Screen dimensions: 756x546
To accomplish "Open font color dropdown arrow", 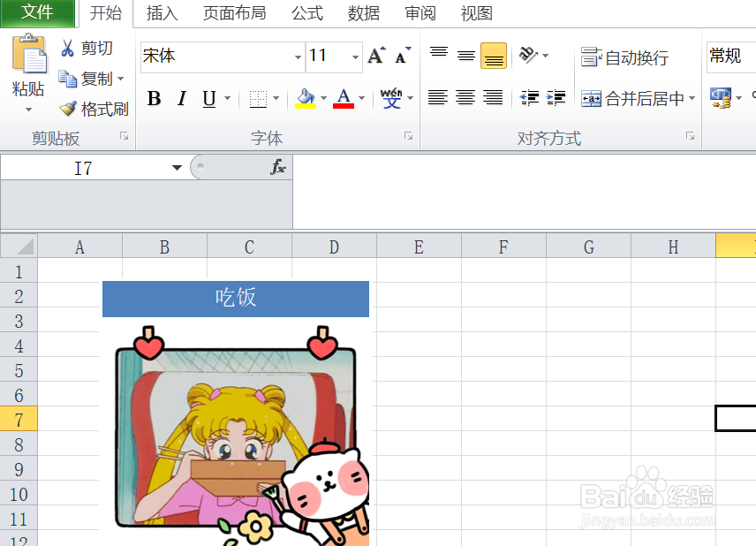I will pos(361,98).
